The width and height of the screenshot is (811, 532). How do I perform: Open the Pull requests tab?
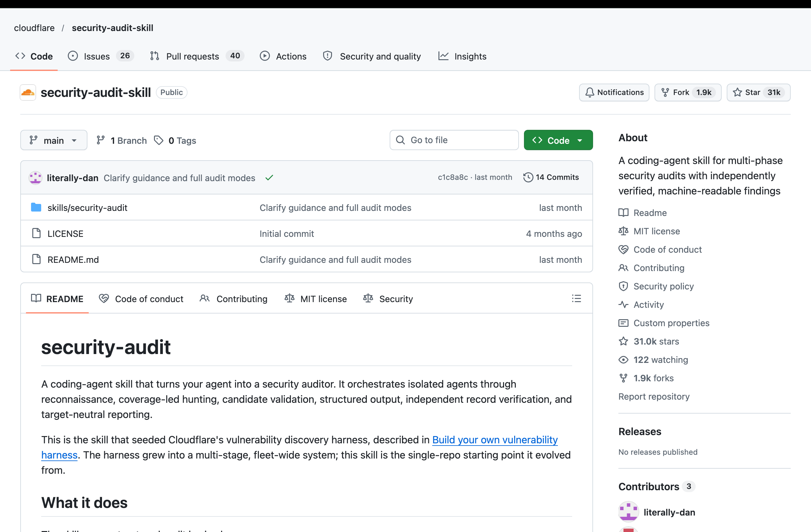(x=197, y=56)
